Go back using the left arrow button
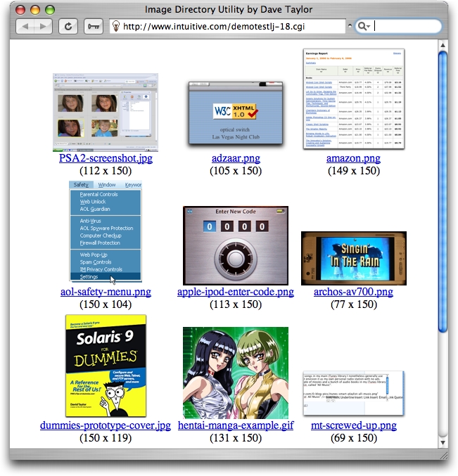The height and width of the screenshot is (476, 458). [x=25, y=26]
